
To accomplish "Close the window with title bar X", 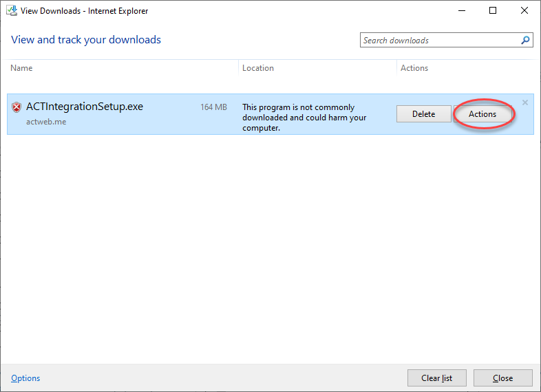I will tap(524, 11).
